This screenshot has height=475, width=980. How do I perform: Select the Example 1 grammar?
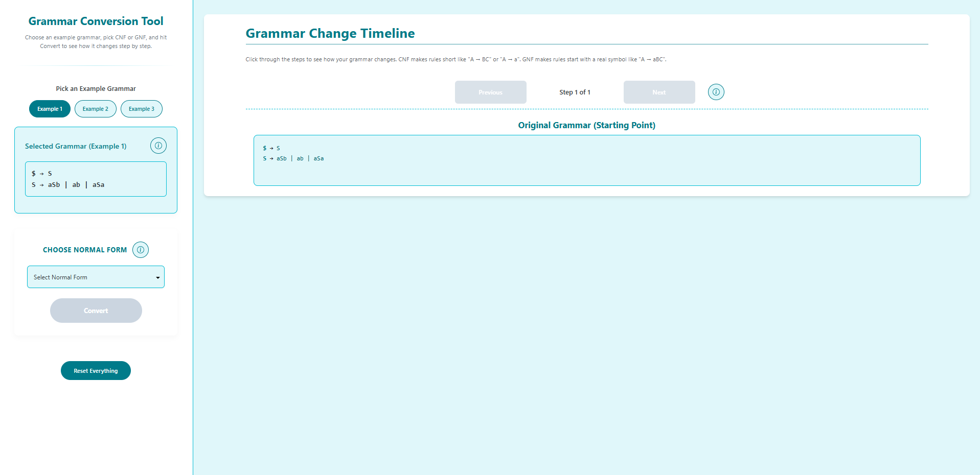click(50, 109)
